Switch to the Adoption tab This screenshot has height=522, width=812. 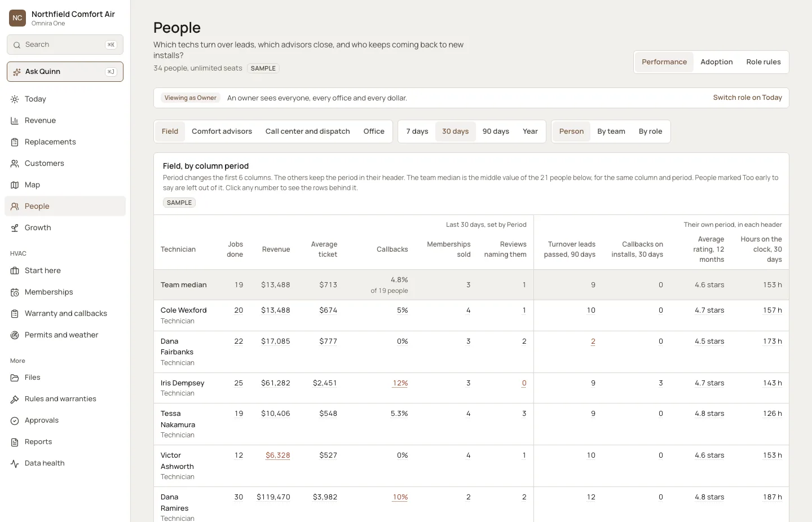coord(717,62)
